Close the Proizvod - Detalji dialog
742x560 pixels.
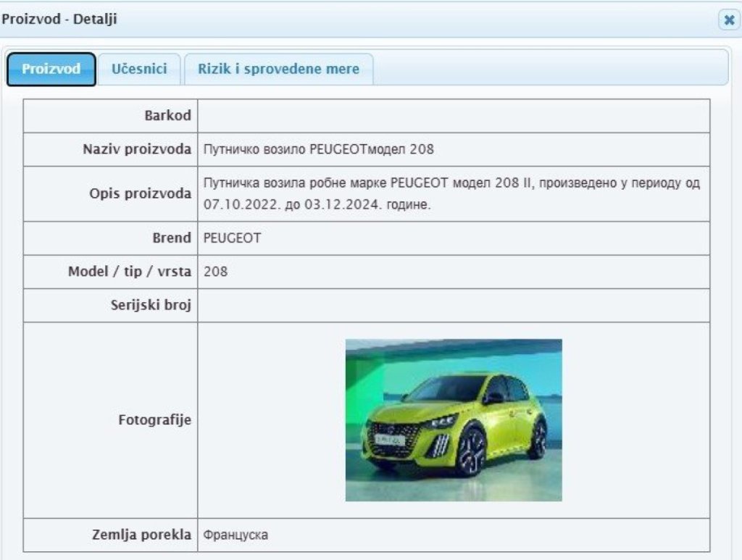(x=728, y=20)
